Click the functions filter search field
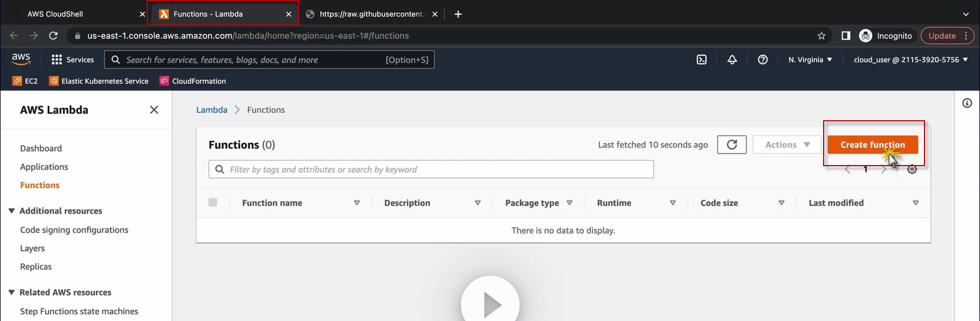The width and height of the screenshot is (980, 321). tap(436, 170)
